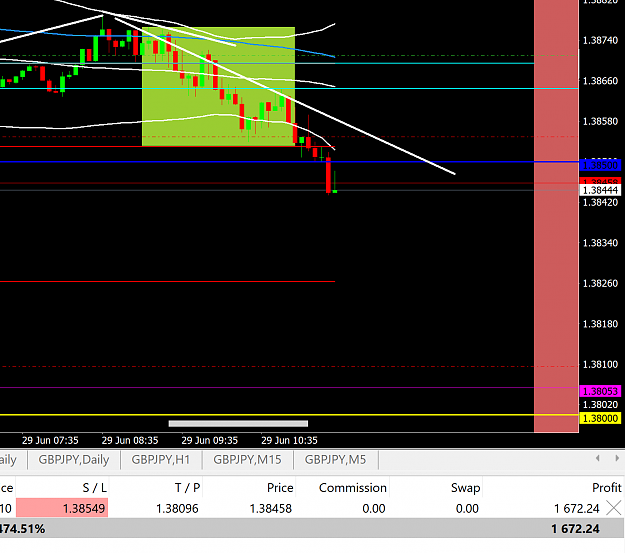Click the T / P column header
This screenshot has width=625, height=553.
(x=187, y=488)
